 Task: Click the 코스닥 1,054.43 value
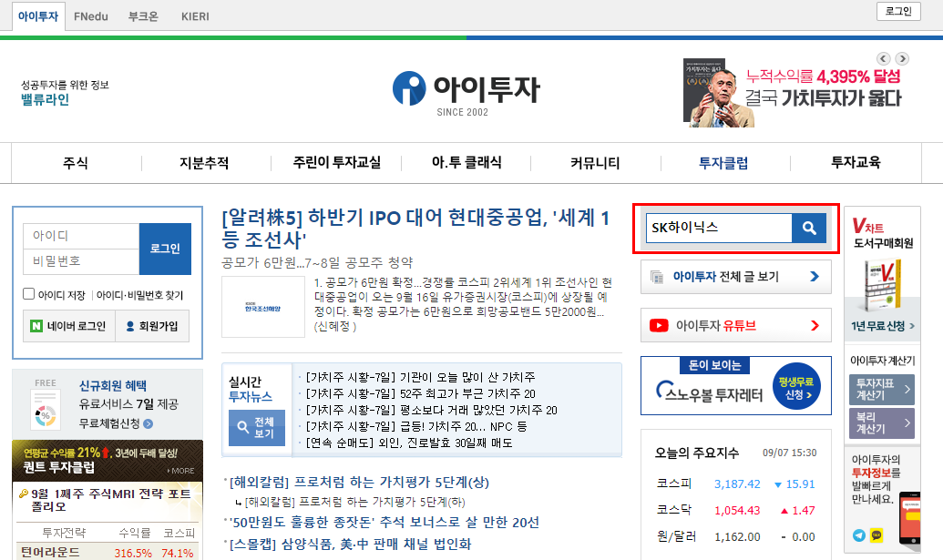click(x=737, y=511)
